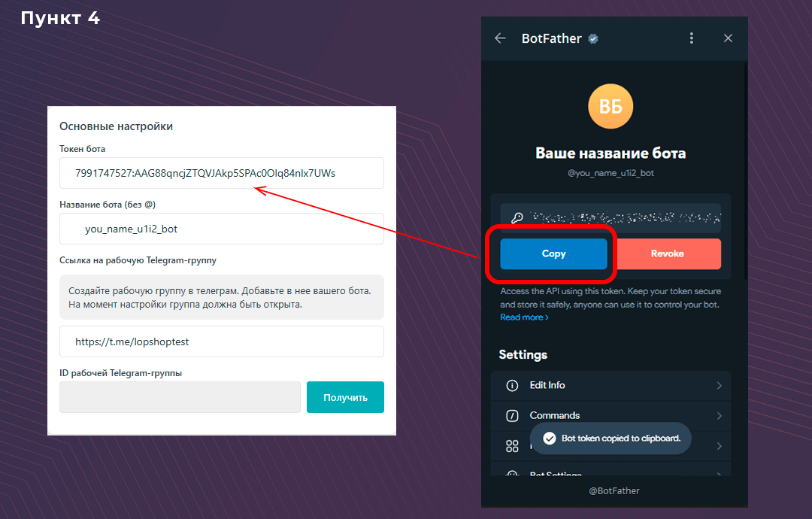Image resolution: width=812 pixels, height=519 pixels.
Task: Expand the Edit Info row chevron
Action: point(719,385)
